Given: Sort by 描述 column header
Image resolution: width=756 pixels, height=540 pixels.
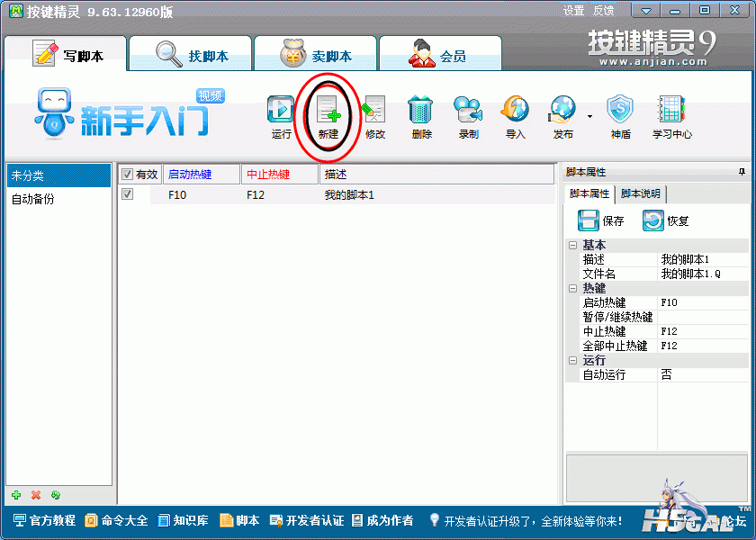Looking at the screenshot, I should (436, 174).
